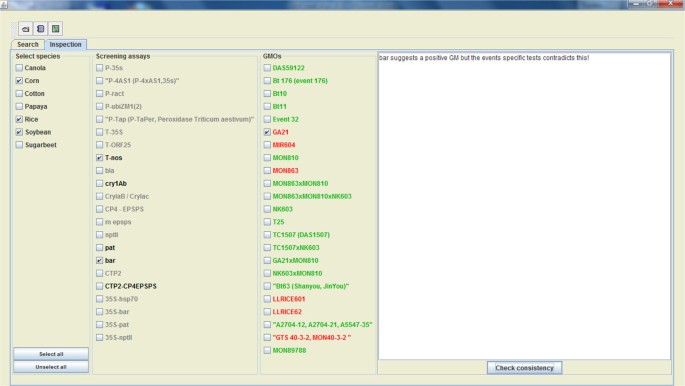Toggle the T-ORF25 assay checkbox
685x386 pixels.
100,145
